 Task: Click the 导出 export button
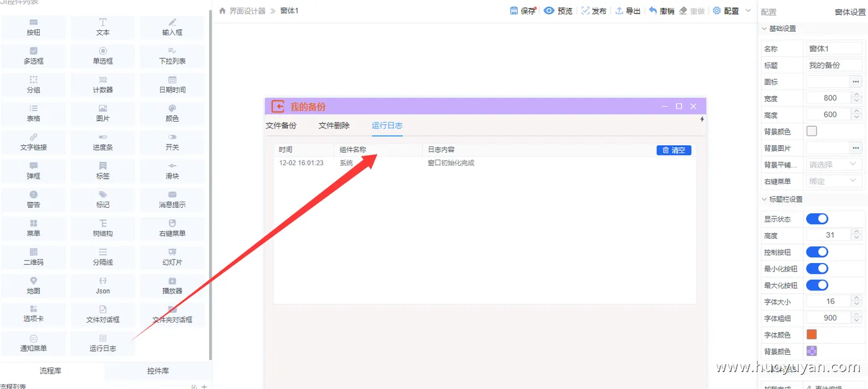pyautogui.click(x=628, y=11)
